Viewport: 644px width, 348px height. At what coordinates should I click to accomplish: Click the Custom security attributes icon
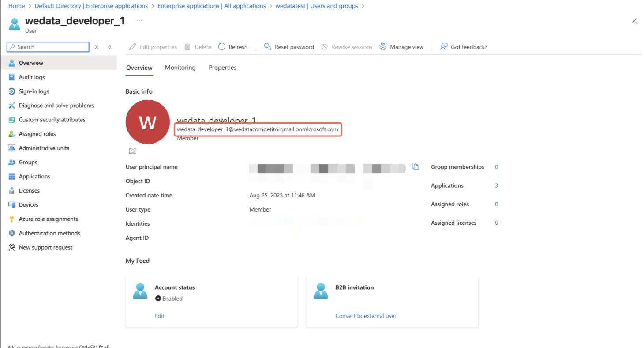[x=12, y=120]
